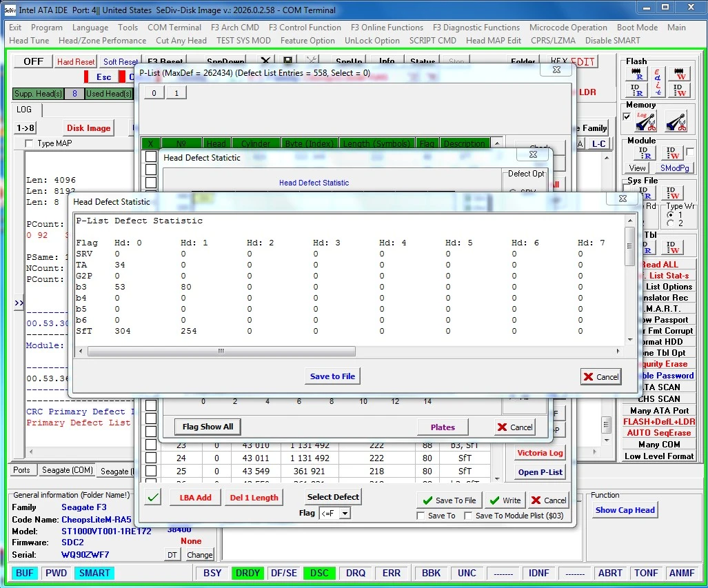Check the row 24 checkbox in P-List

tap(151, 458)
